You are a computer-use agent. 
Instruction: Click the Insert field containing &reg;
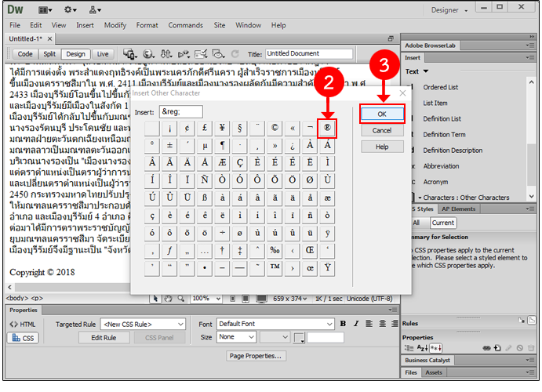coord(180,112)
